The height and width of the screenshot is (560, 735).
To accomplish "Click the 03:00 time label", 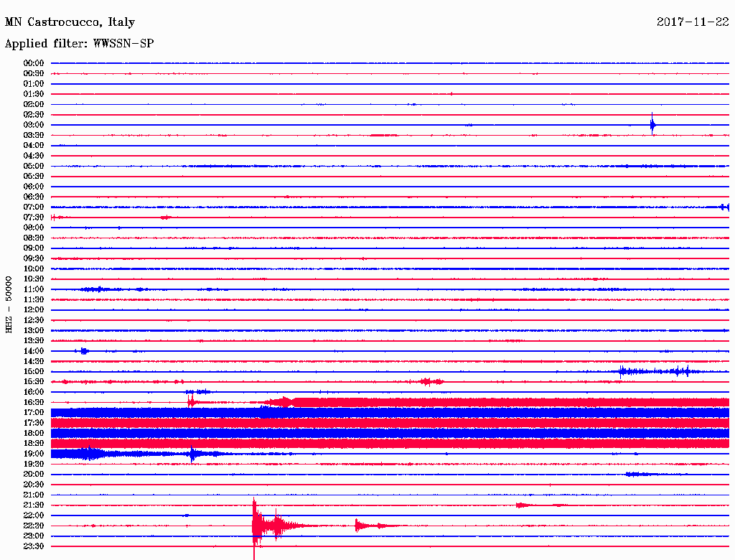I will point(34,125).
